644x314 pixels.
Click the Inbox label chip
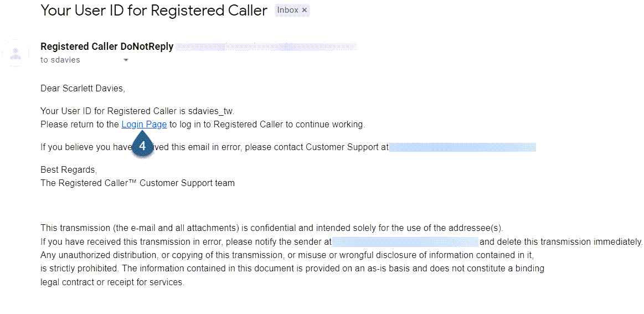(x=287, y=11)
